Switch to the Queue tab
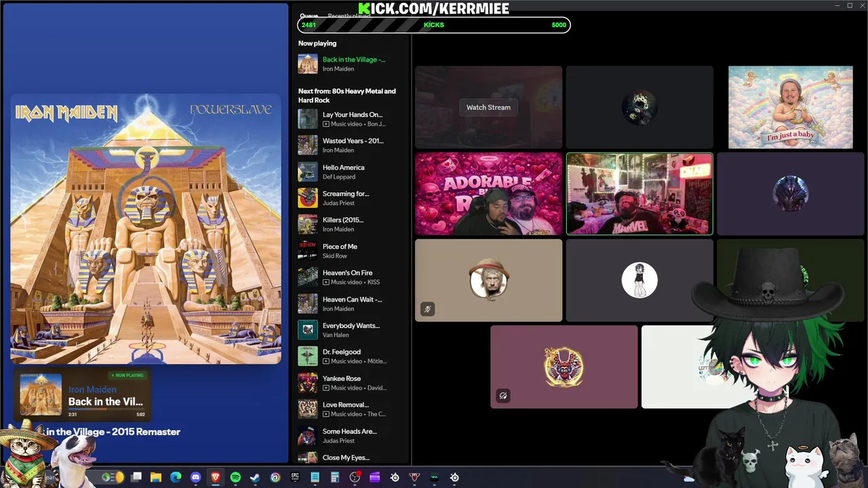868x488 pixels. tap(309, 16)
